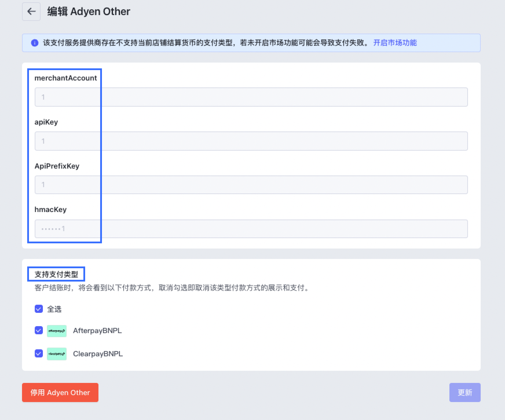This screenshot has width=505, height=420.
Task: Uncheck the AfterpayBNPL checkbox
Action: click(39, 330)
